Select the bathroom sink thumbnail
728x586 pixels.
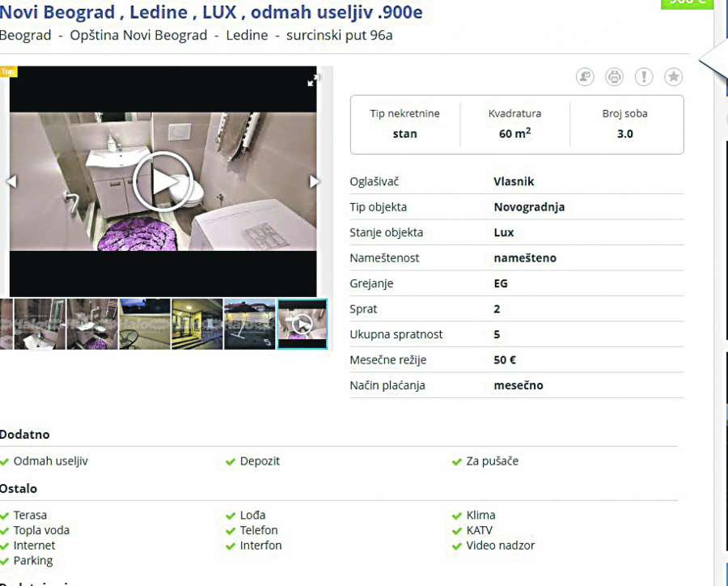tap(40, 324)
